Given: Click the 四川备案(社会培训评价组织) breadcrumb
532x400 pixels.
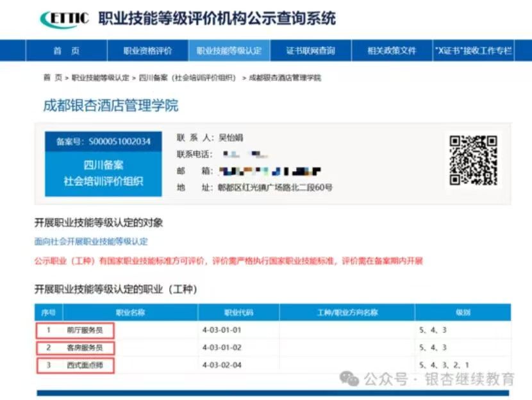Looking at the screenshot, I should pos(187,78).
